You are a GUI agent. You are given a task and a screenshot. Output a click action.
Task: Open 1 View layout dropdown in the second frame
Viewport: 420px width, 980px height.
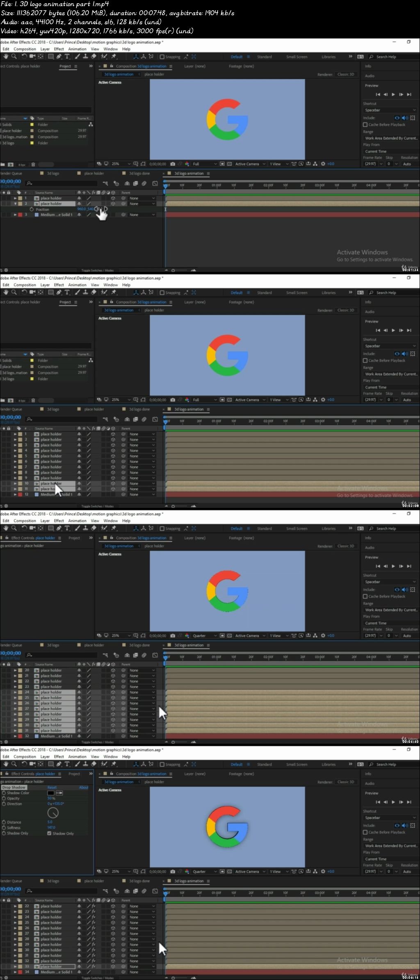pyautogui.click(x=279, y=400)
